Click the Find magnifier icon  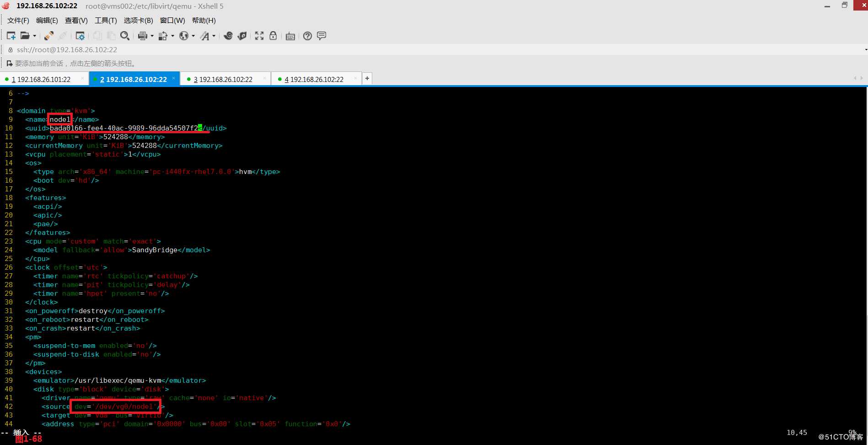(x=124, y=36)
